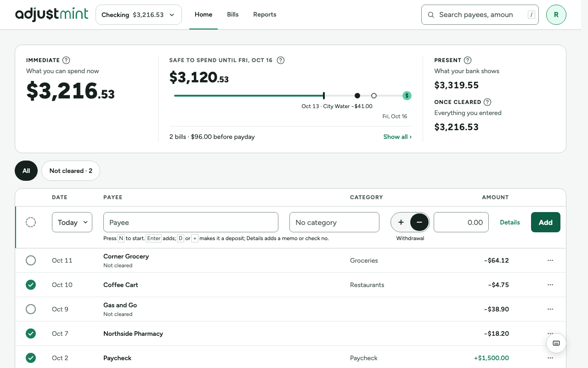Image resolution: width=588 pixels, height=368 pixels.
Task: Select the All filter pill
Action: point(26,171)
